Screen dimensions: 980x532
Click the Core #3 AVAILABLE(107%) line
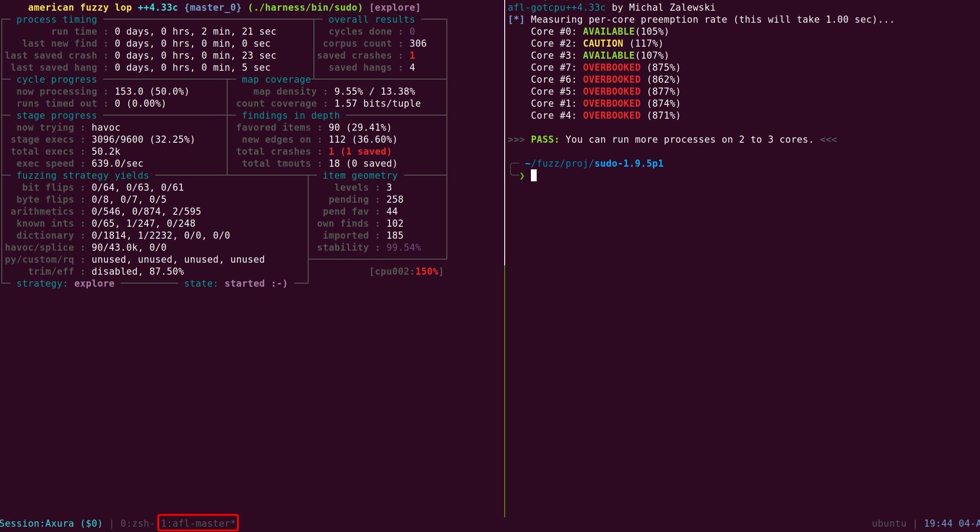[x=600, y=55]
